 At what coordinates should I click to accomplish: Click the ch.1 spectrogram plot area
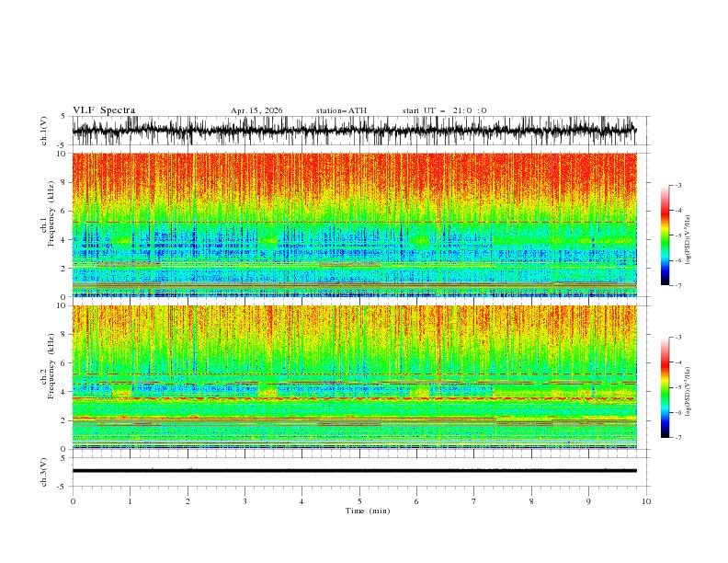(354, 224)
